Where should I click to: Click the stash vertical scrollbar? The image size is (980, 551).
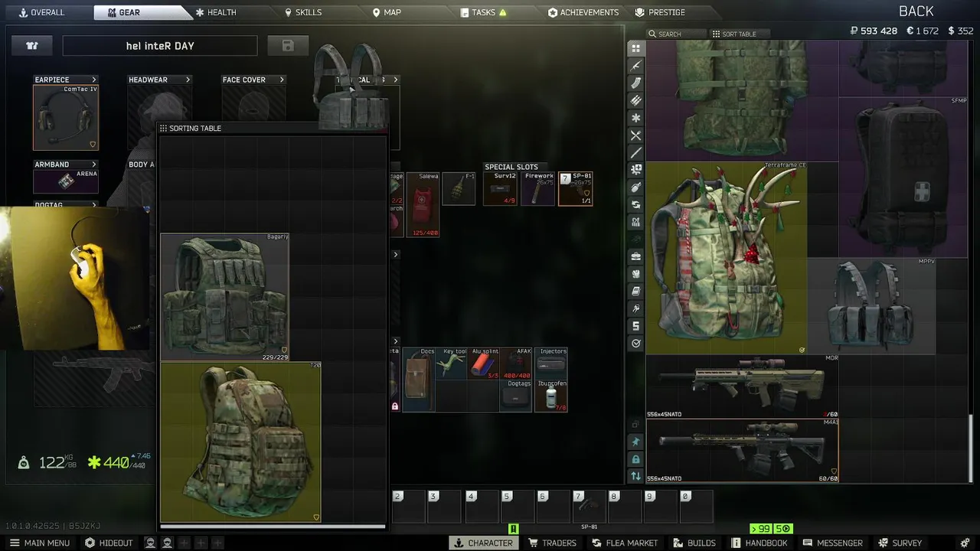point(970,448)
